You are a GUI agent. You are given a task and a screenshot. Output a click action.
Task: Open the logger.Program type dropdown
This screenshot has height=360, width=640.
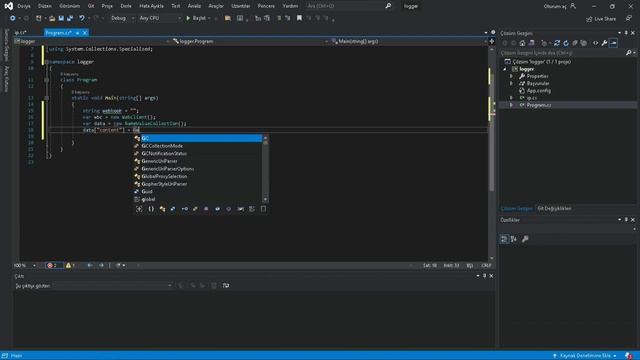pyautogui.click(x=250, y=41)
